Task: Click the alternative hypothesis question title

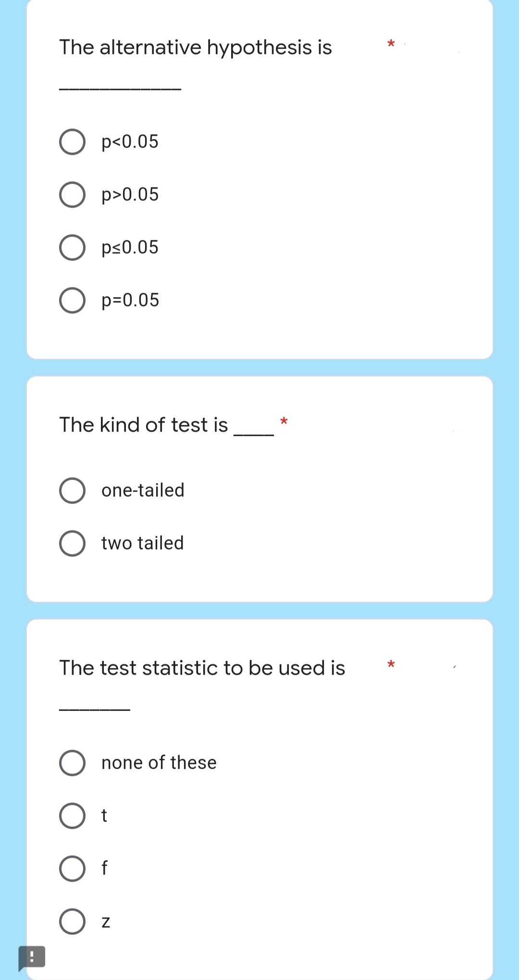Action: pos(196,47)
